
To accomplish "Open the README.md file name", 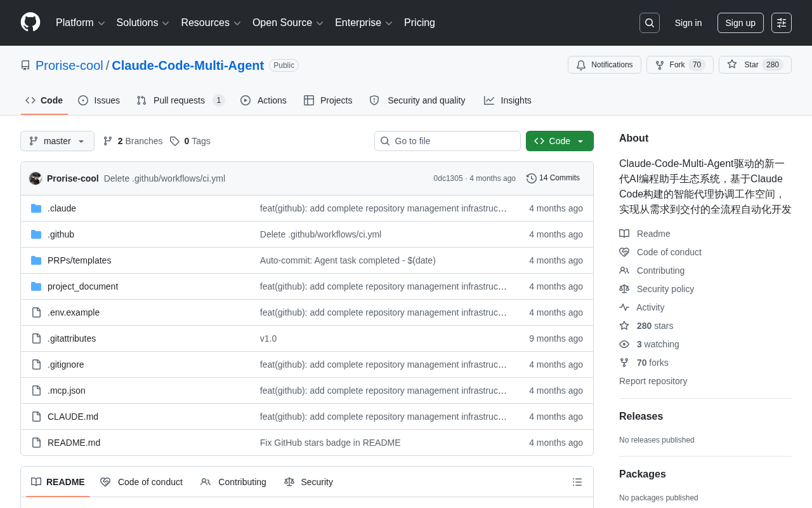I will click(74, 443).
